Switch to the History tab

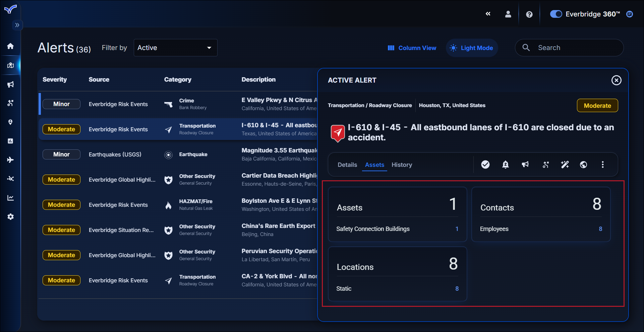[402, 165]
